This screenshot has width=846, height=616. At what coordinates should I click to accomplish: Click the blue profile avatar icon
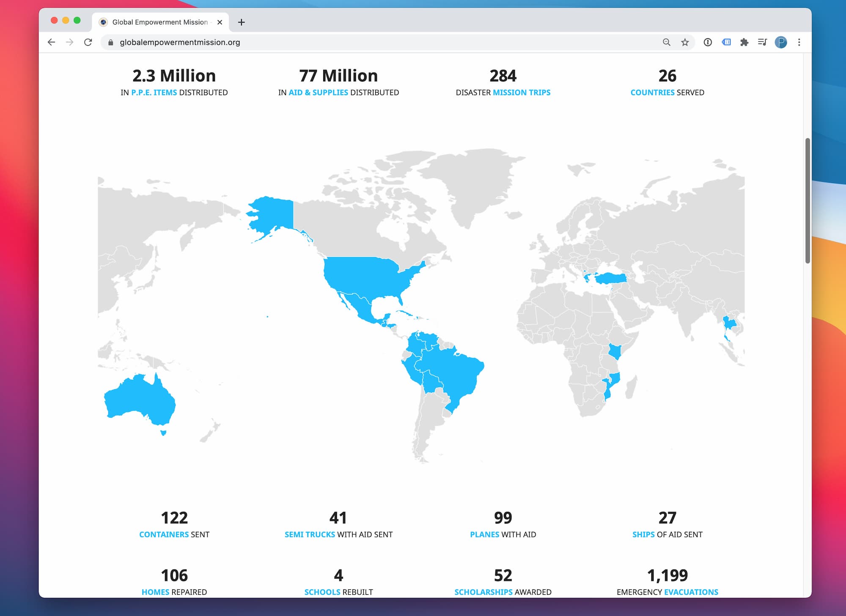pos(780,42)
